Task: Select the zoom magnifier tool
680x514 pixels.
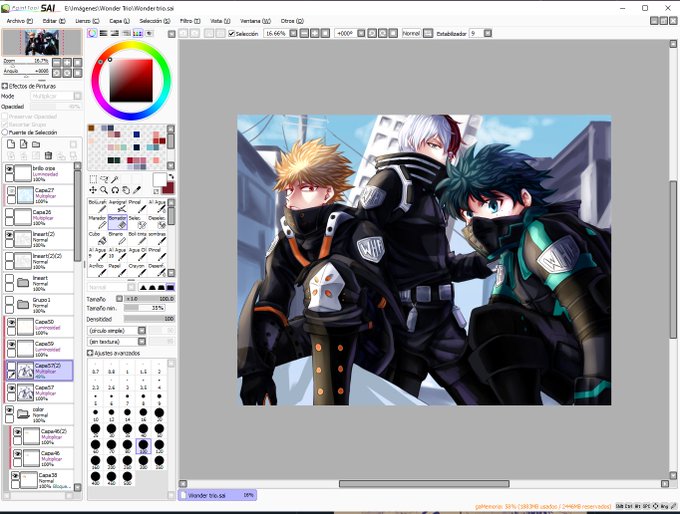Action: (104, 190)
